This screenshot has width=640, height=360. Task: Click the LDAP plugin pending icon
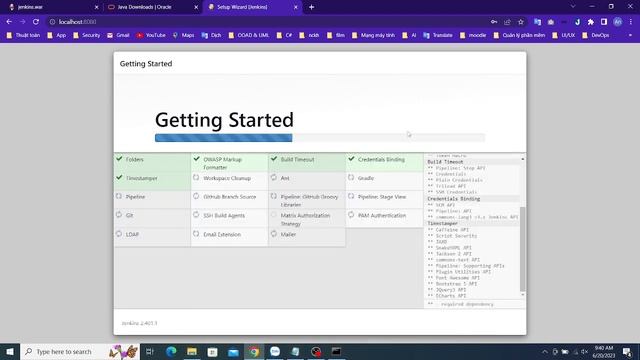[x=119, y=234]
